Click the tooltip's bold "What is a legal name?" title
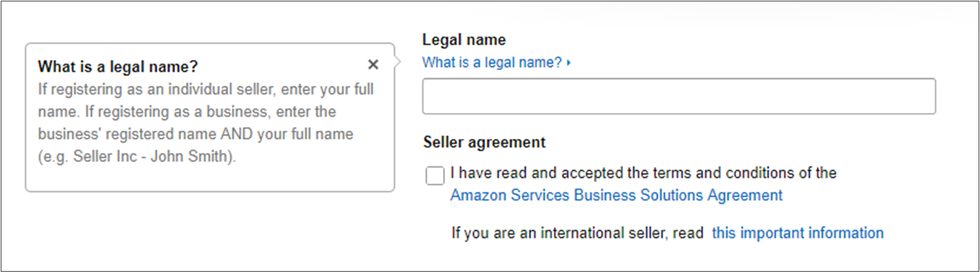The height and width of the screenshot is (272, 980). click(x=117, y=67)
